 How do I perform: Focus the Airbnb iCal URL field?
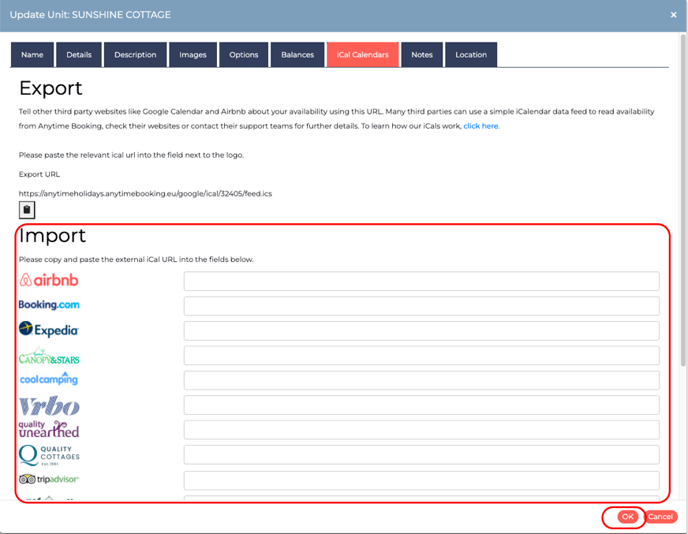pos(421,281)
